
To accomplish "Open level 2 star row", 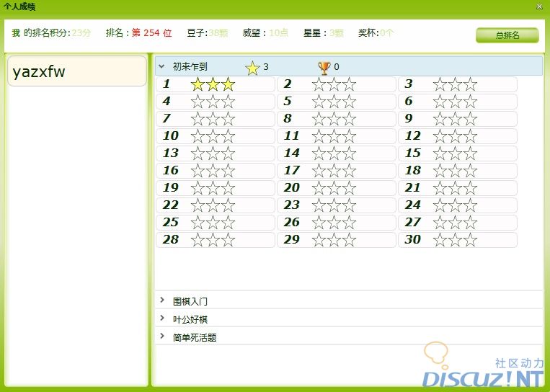I will tap(335, 84).
